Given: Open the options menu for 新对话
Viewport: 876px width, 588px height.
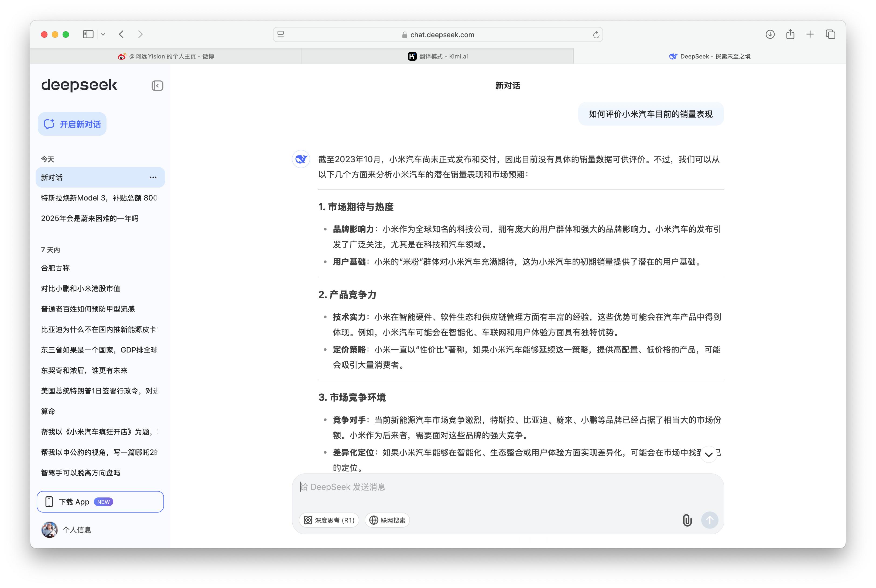Looking at the screenshot, I should pyautogui.click(x=153, y=177).
